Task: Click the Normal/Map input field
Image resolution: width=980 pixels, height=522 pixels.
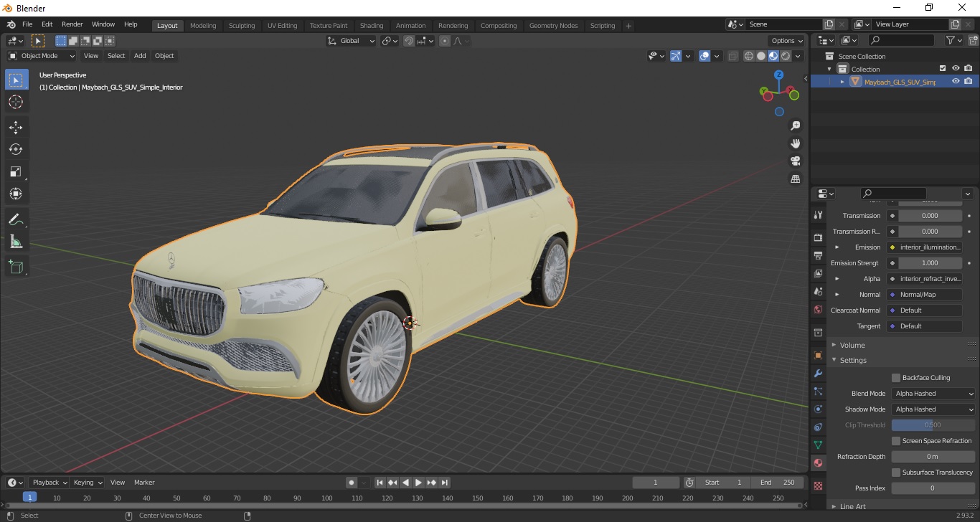Action: tap(924, 295)
